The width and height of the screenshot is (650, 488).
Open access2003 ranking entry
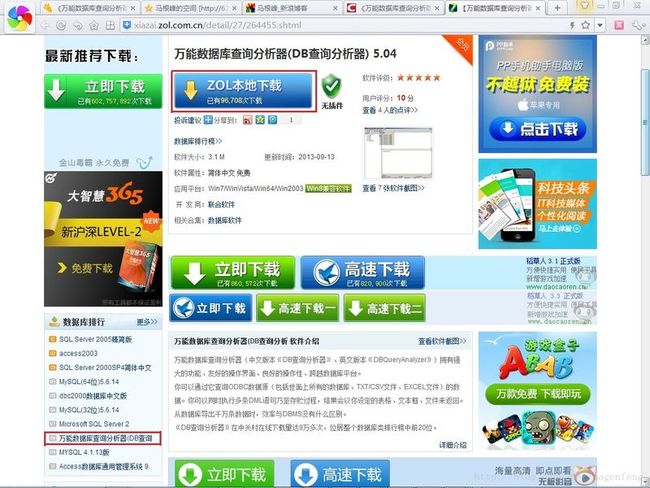[78, 354]
